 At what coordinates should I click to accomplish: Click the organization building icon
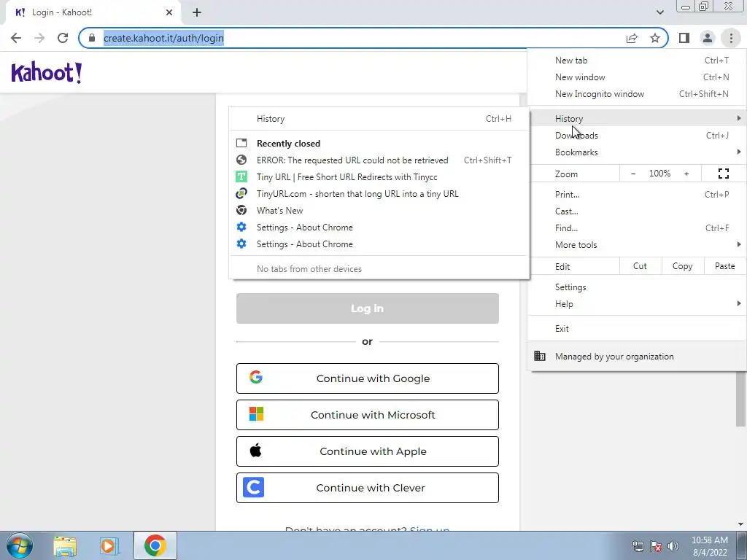[540, 356]
